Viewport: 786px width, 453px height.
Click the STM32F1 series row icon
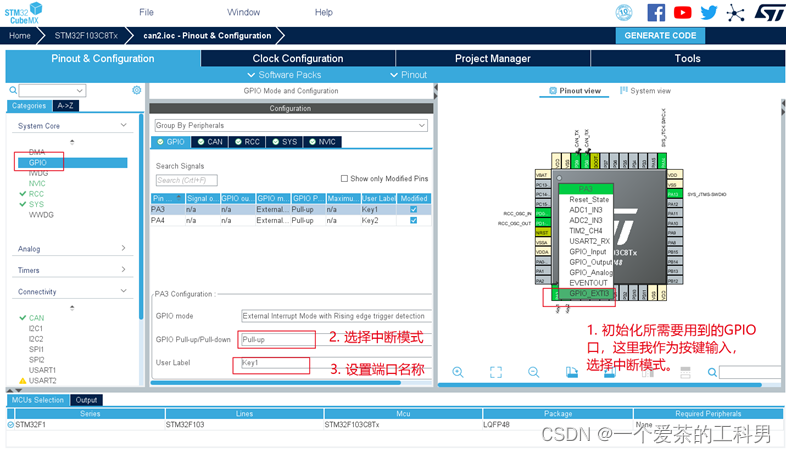tap(11, 424)
